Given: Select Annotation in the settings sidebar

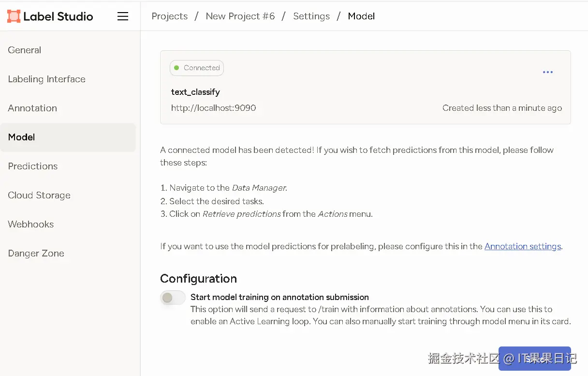Looking at the screenshot, I should point(32,108).
